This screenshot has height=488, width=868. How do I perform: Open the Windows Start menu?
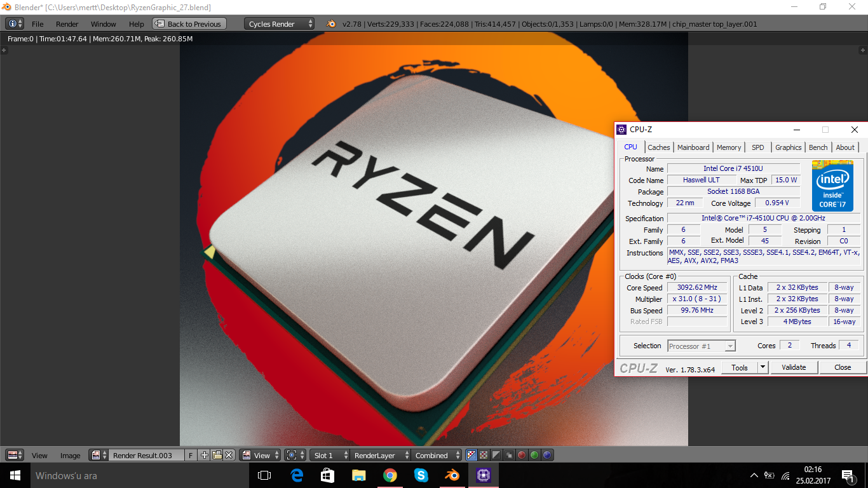click(x=15, y=475)
